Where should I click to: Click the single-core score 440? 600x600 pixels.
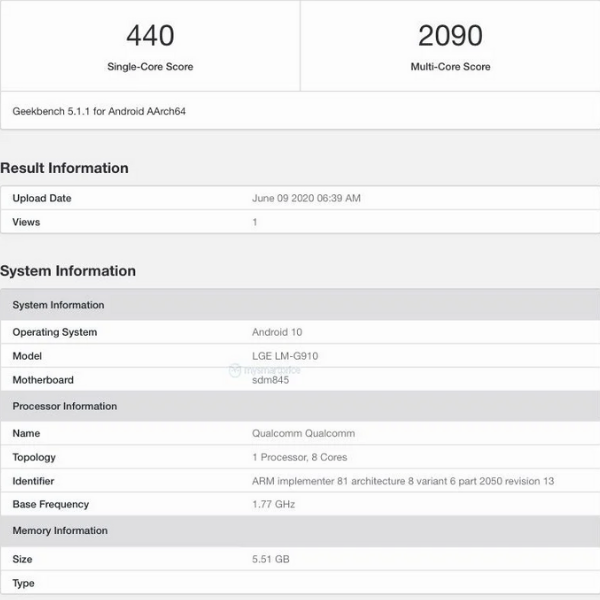click(x=150, y=36)
